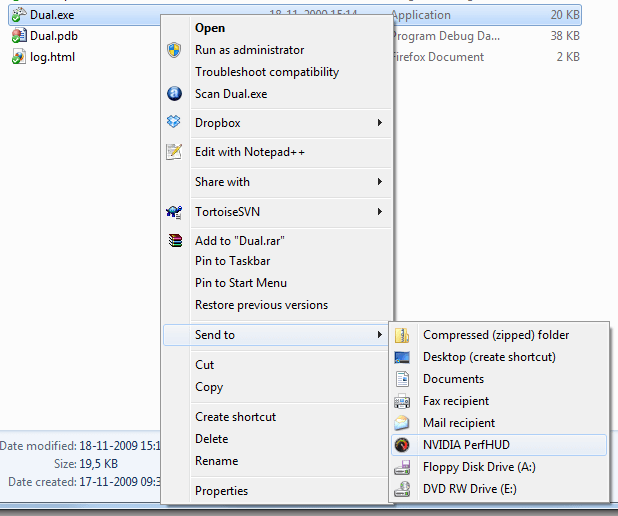Click the 38 KB size cell
Viewport: 618px width, 516px height.
(565, 36)
